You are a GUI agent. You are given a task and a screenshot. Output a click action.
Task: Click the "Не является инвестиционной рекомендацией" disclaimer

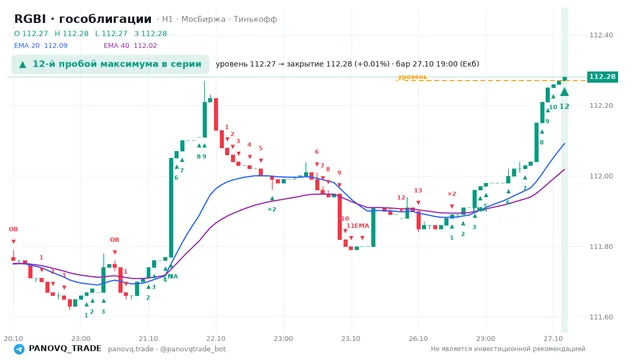tap(508, 349)
